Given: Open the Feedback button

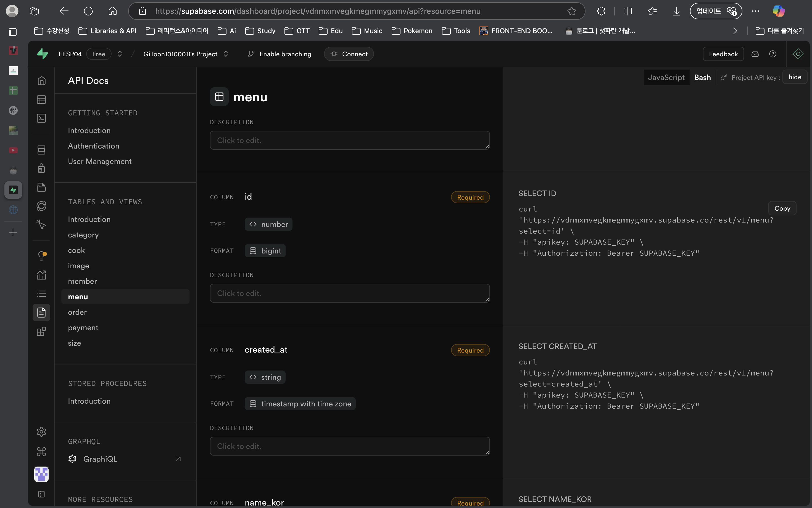Looking at the screenshot, I should 723,54.
